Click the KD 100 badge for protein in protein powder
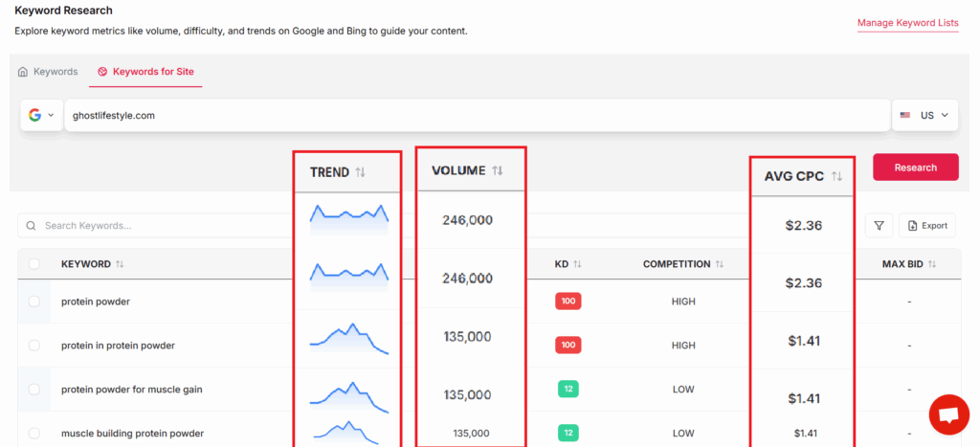The width and height of the screenshot is (980, 447). (x=568, y=346)
